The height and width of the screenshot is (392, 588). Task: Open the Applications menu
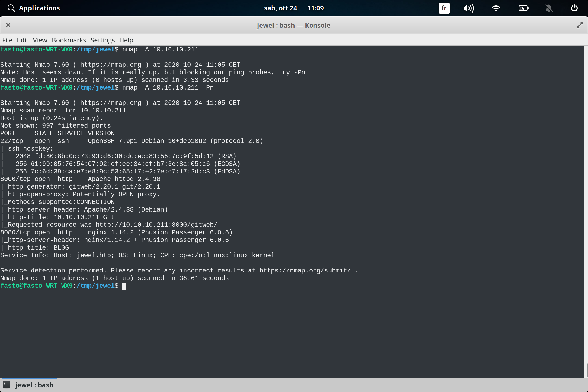[39, 8]
